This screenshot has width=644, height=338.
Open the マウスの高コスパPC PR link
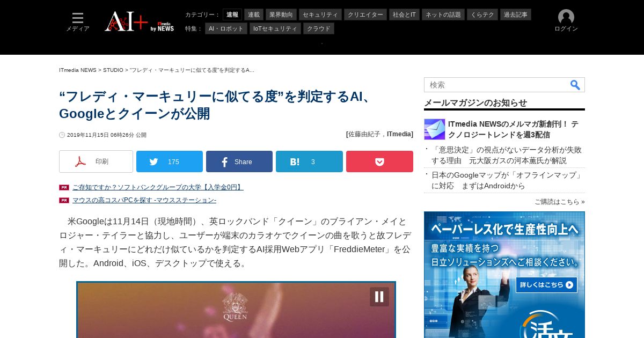(144, 200)
